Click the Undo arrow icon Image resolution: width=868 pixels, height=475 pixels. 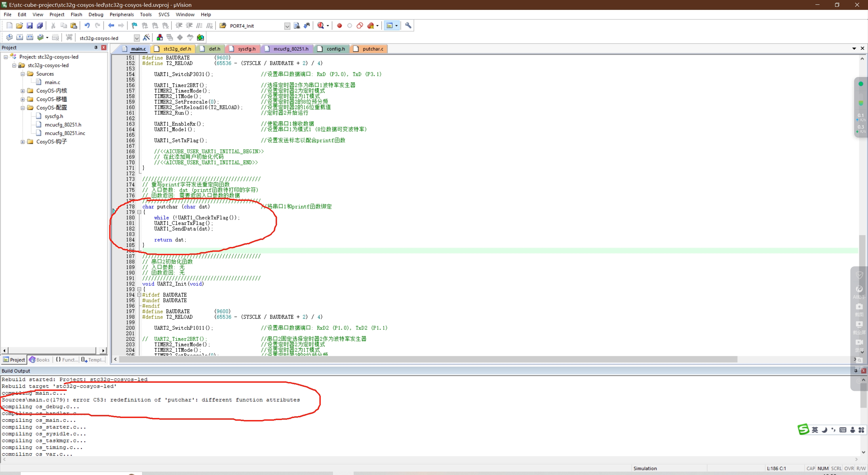pyautogui.click(x=87, y=25)
